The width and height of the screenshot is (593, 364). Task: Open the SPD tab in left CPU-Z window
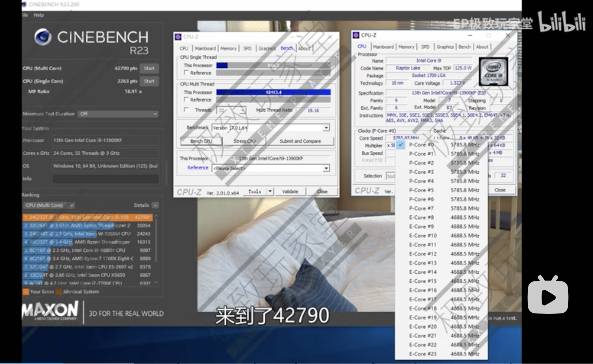247,48
